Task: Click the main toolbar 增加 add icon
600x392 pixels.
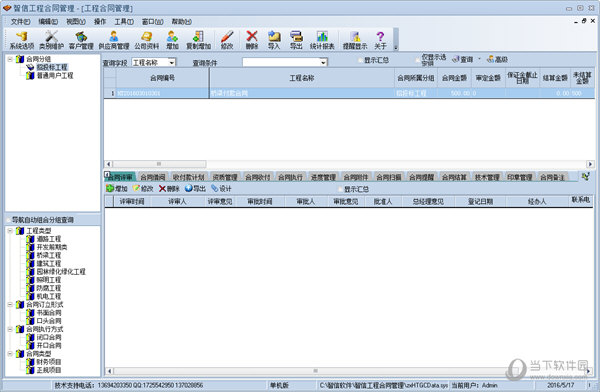Action: point(172,40)
